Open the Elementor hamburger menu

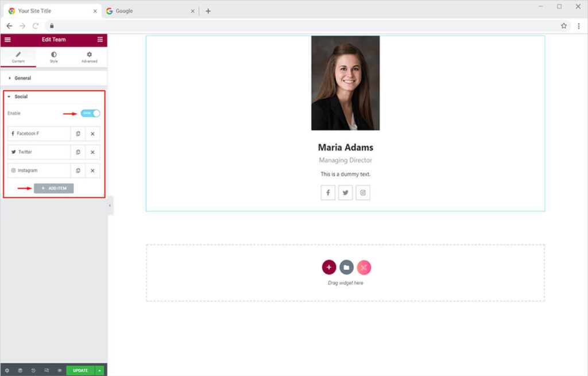tap(7, 40)
